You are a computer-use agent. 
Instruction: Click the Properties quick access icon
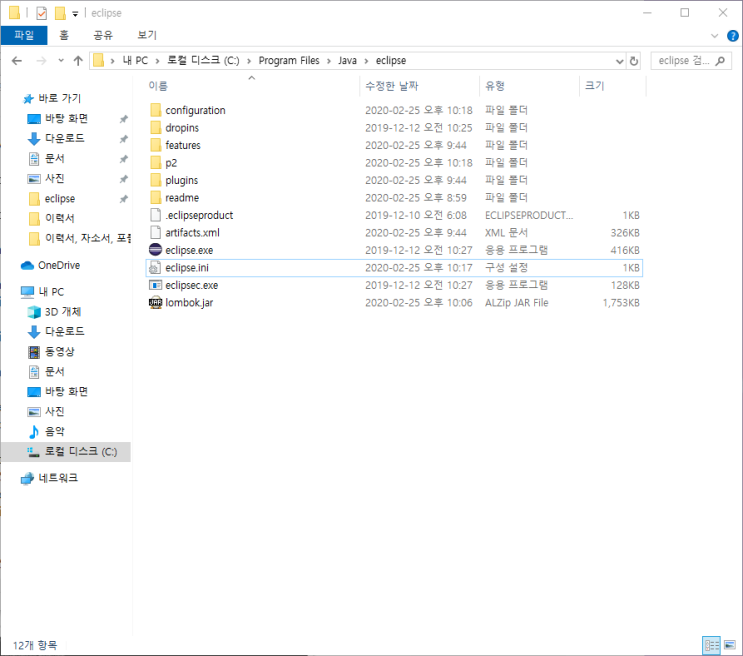pyautogui.click(x=42, y=13)
